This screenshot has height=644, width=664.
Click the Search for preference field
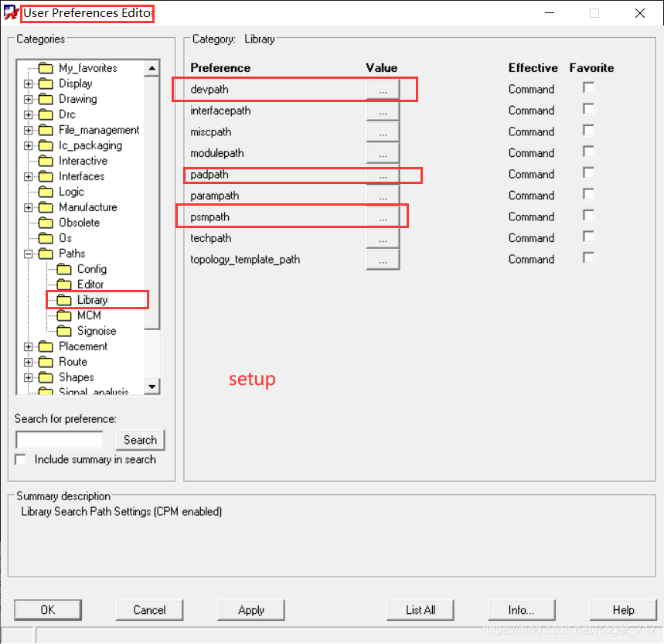(x=60, y=440)
